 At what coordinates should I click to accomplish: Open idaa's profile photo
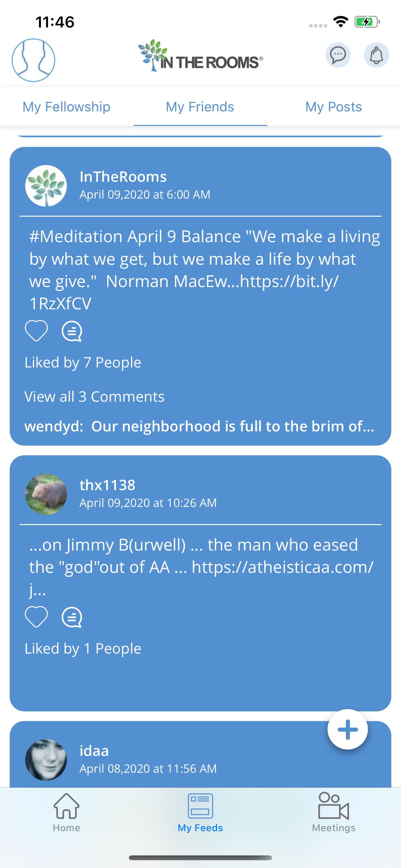[x=46, y=760]
